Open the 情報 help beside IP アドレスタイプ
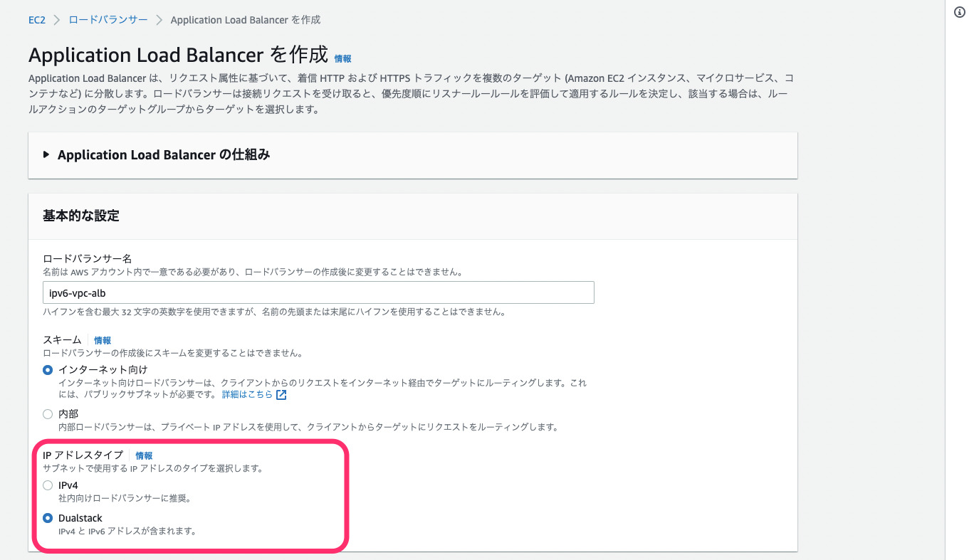The height and width of the screenshot is (560, 974). point(144,455)
